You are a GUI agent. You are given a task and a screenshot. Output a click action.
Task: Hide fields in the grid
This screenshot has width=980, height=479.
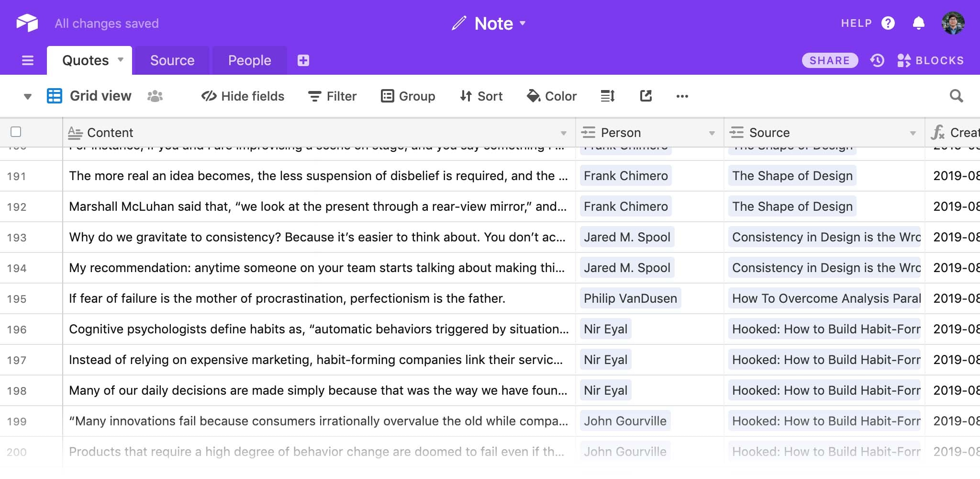pos(243,96)
